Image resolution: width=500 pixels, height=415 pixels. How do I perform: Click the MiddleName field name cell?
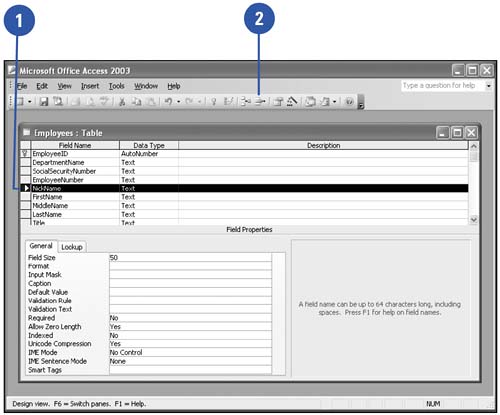click(x=75, y=206)
